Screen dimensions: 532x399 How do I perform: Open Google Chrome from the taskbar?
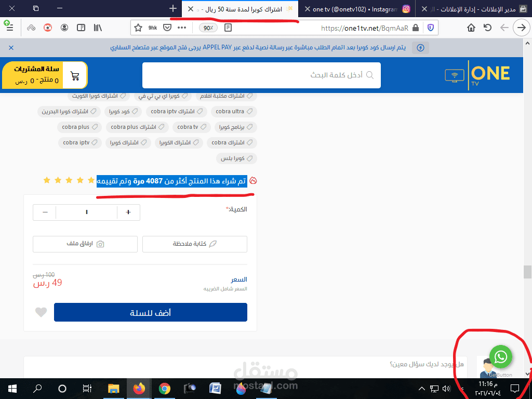coord(165,389)
